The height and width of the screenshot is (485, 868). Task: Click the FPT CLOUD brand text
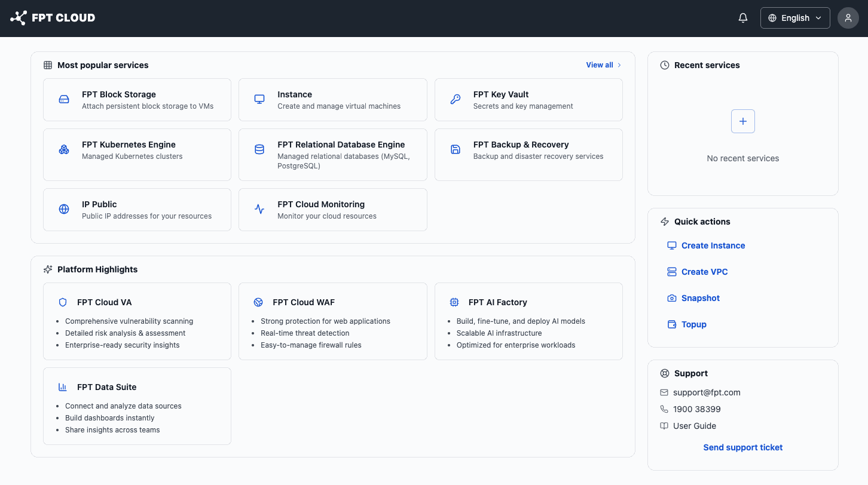(63, 18)
